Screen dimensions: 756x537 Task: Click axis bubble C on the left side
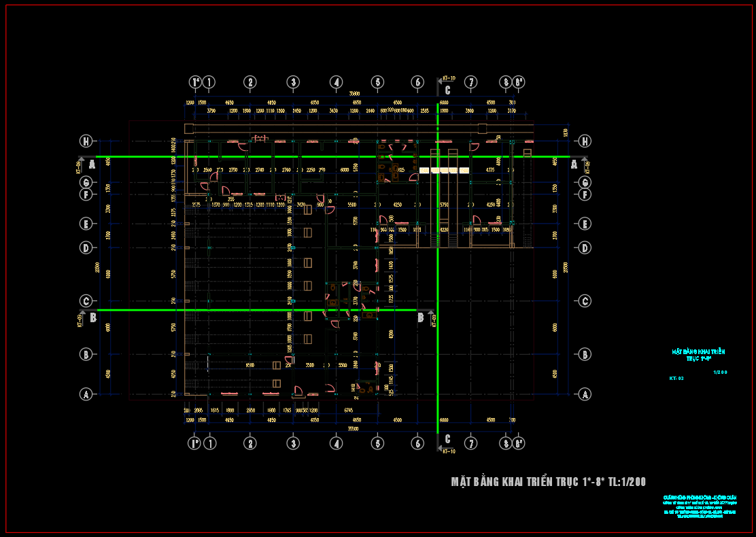[86, 301]
